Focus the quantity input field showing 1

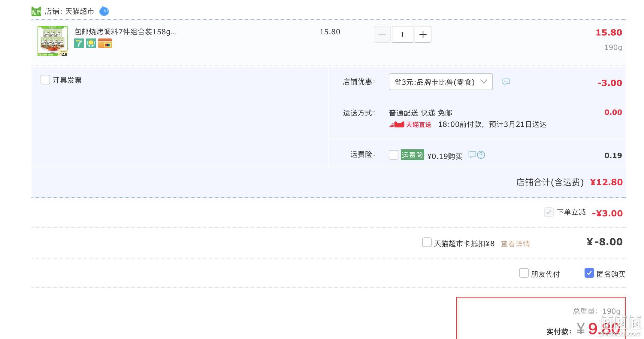tap(403, 34)
